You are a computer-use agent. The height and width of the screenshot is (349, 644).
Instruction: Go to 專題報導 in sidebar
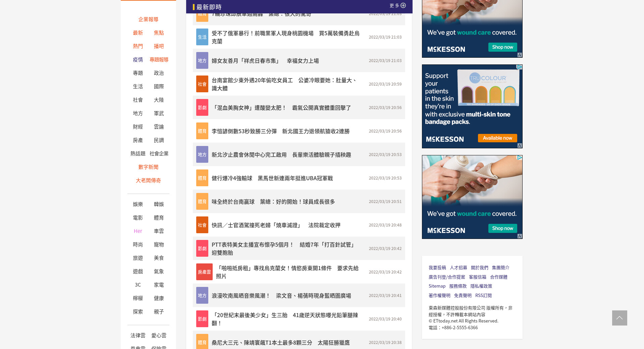159,60
